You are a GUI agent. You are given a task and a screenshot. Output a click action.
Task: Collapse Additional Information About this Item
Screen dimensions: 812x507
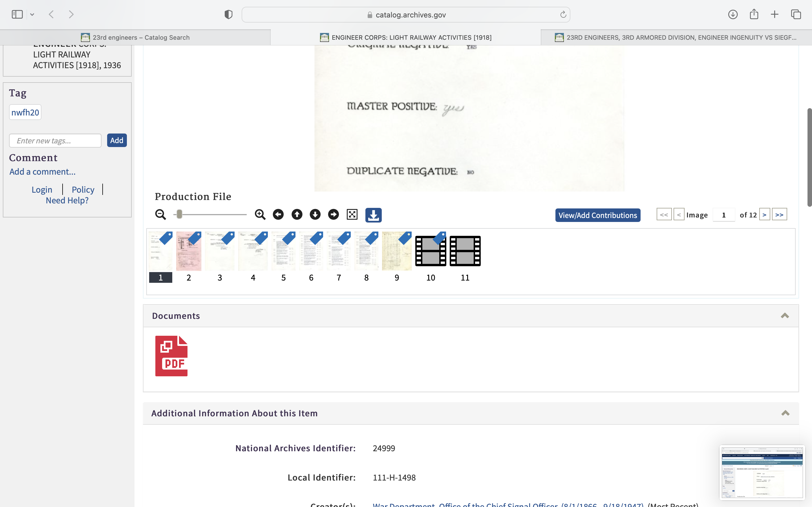(x=785, y=413)
